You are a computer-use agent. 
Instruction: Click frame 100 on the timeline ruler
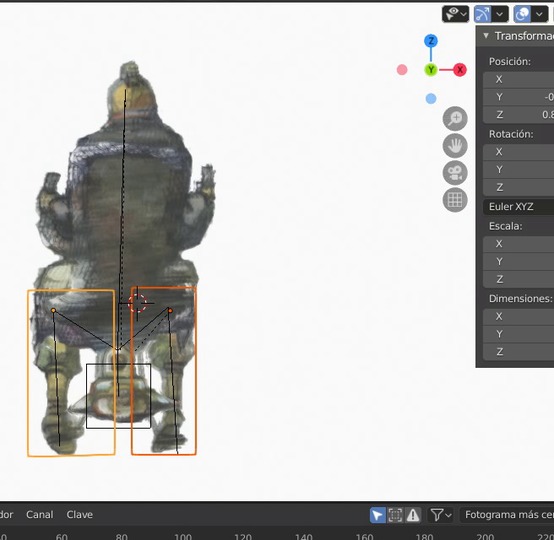pyautogui.click(x=183, y=537)
